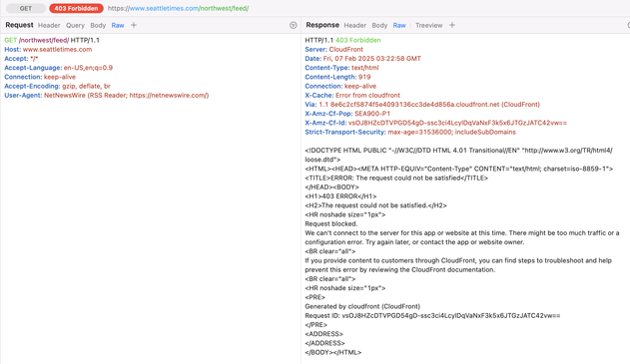Click the Host: www.seattletimes.com line

coord(48,49)
